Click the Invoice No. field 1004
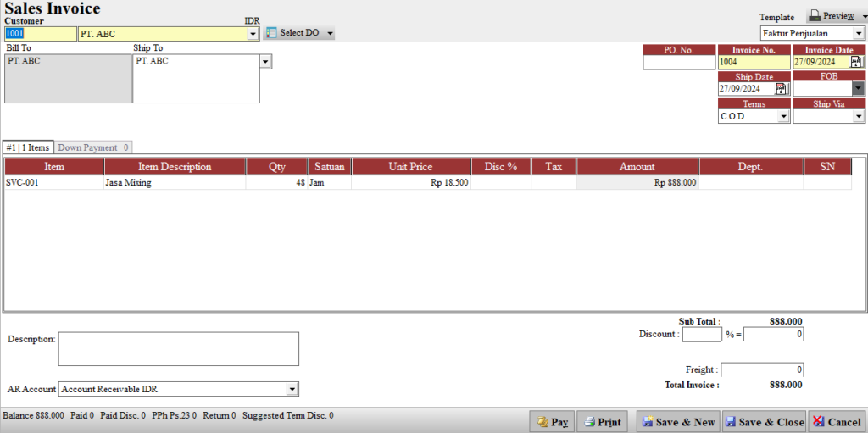 click(x=754, y=63)
